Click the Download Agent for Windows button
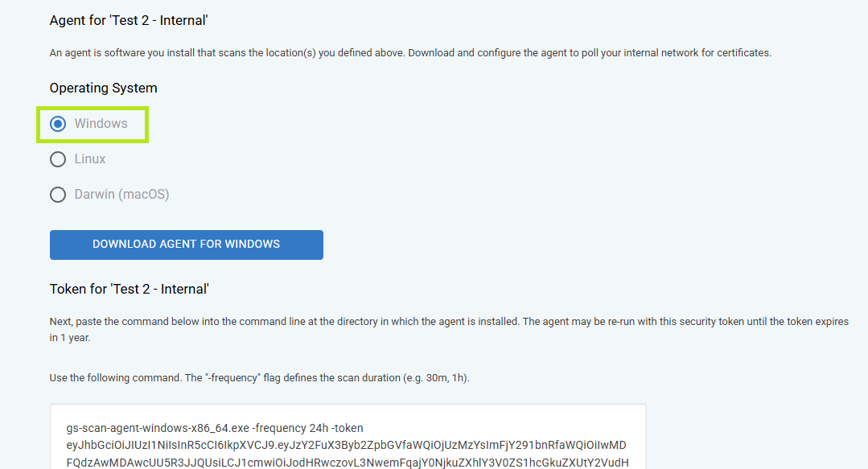The image size is (868, 469). point(187,245)
